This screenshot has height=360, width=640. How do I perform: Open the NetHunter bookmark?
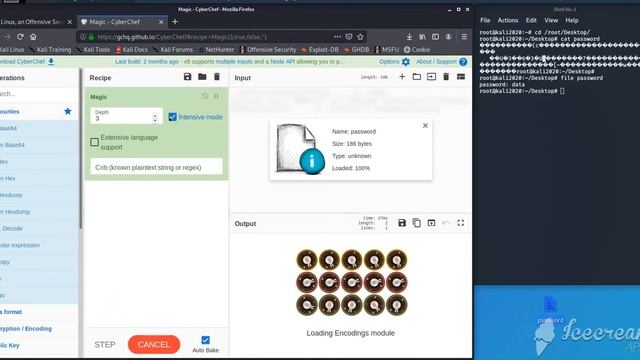tap(217, 50)
